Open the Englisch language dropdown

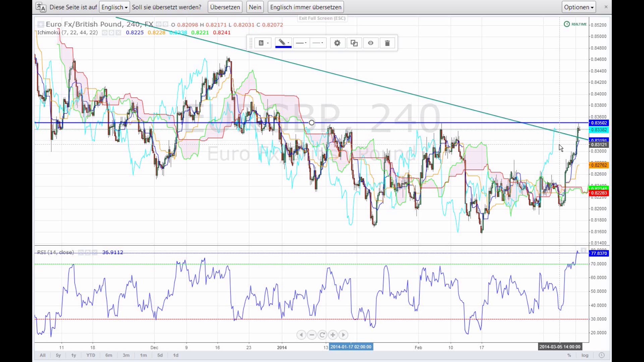click(x=114, y=7)
